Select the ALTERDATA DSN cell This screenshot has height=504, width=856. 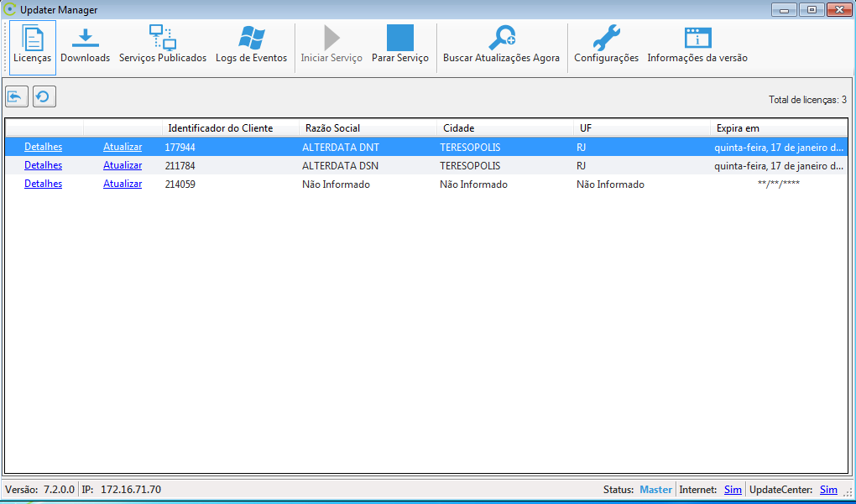340,166
